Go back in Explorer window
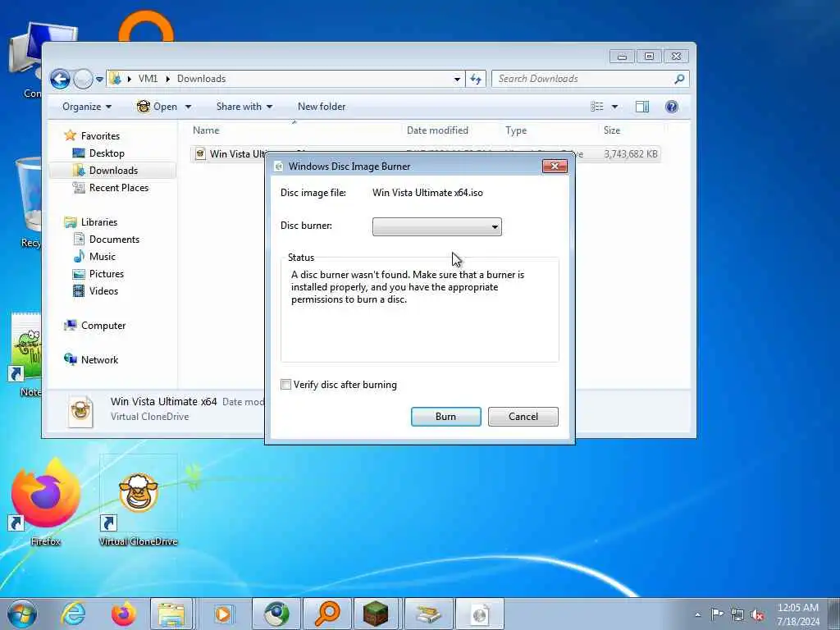Viewport: 840px width, 630px height. (61, 80)
